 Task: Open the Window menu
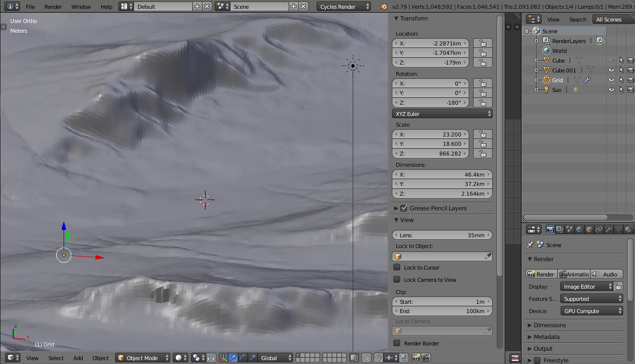pos(81,6)
